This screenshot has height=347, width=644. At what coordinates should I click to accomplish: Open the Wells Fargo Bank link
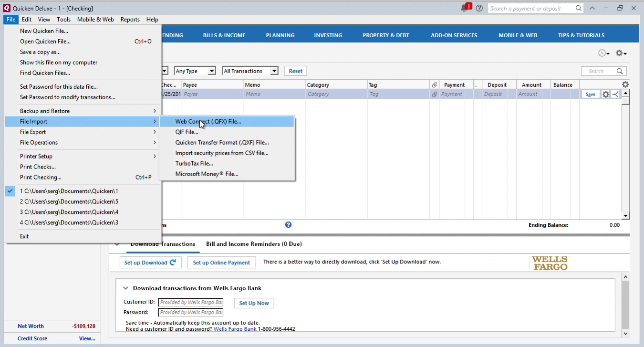point(235,328)
